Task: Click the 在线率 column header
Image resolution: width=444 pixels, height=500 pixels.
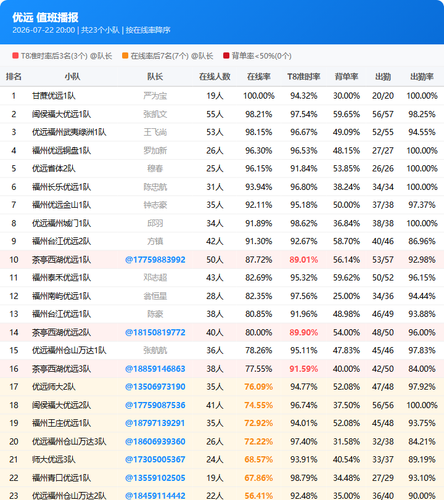Action: pyautogui.click(x=259, y=77)
